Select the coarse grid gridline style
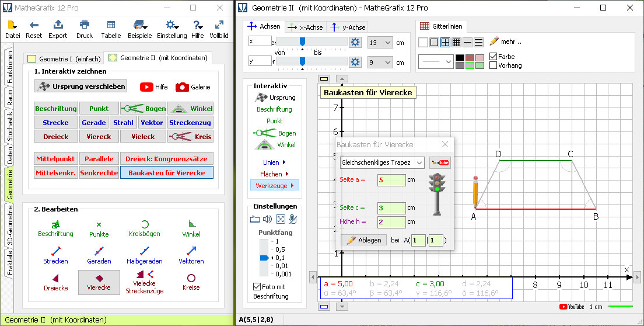644x326 pixels. point(445,42)
